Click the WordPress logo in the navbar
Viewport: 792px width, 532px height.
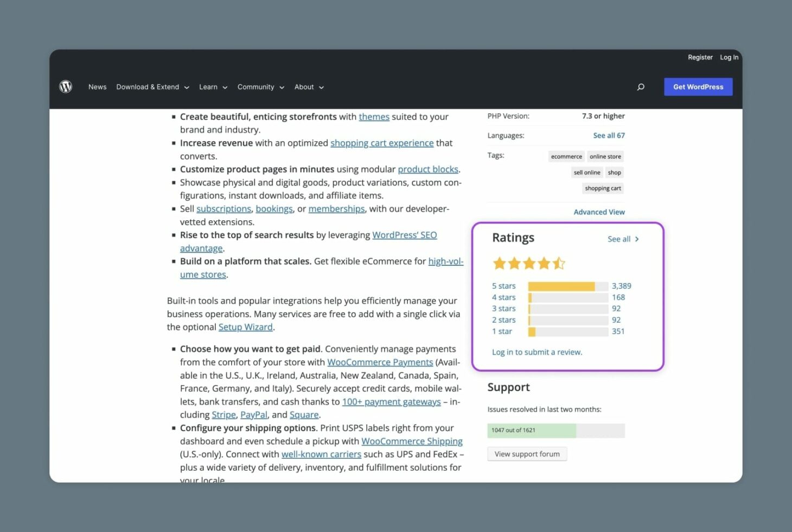pyautogui.click(x=65, y=86)
